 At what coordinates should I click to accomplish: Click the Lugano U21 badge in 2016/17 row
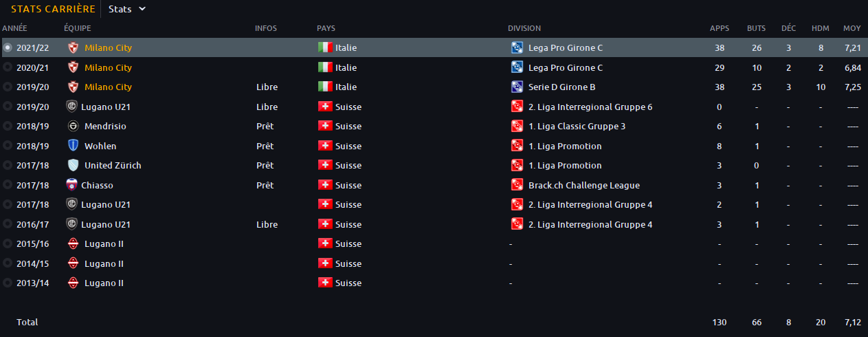[x=71, y=224]
